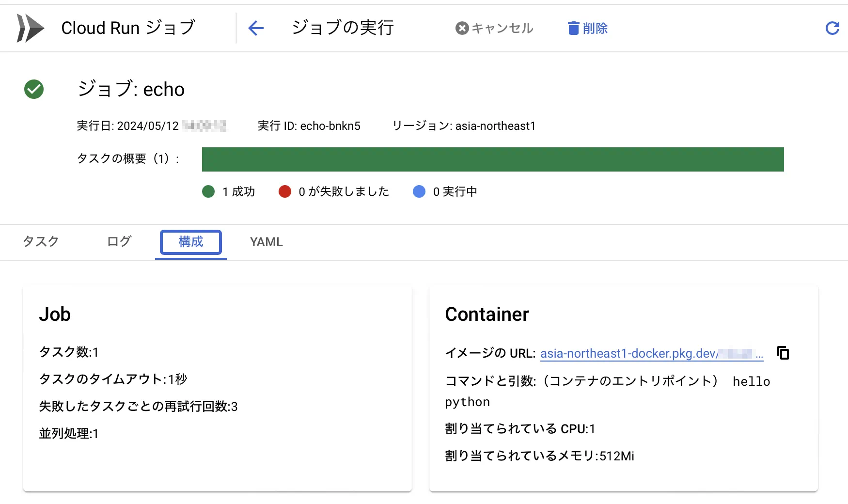Select the 構成 tab
The height and width of the screenshot is (504, 848).
click(x=191, y=242)
